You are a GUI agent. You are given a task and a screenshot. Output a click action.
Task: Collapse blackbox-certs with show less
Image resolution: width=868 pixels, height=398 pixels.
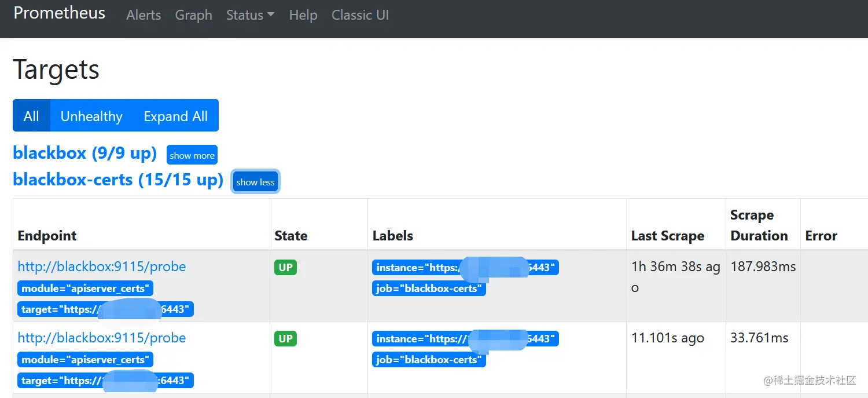(255, 182)
